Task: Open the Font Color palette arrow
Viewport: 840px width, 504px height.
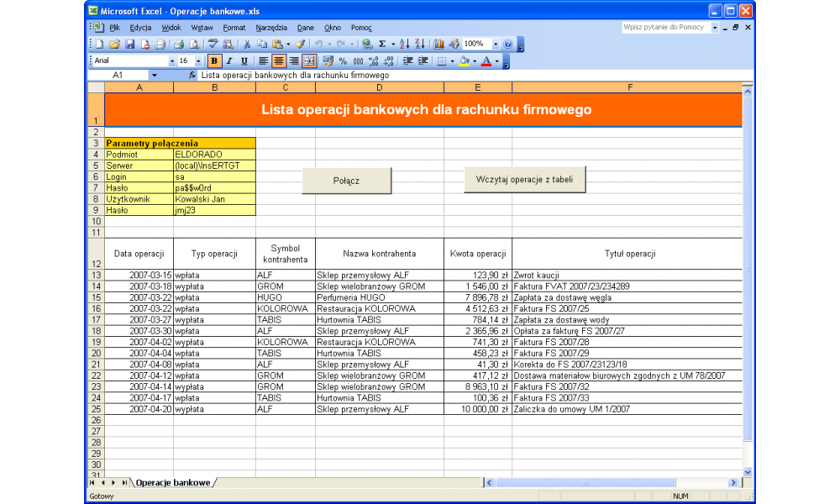Action: (497, 61)
